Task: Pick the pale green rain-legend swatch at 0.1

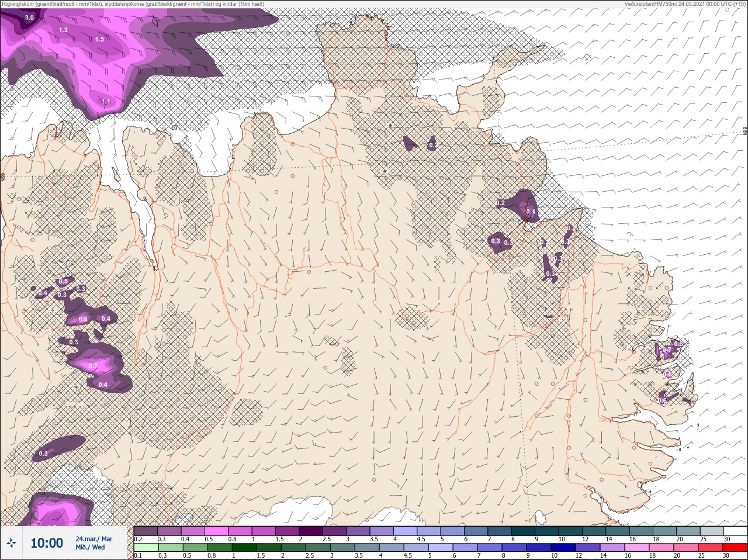Action: 146,548
